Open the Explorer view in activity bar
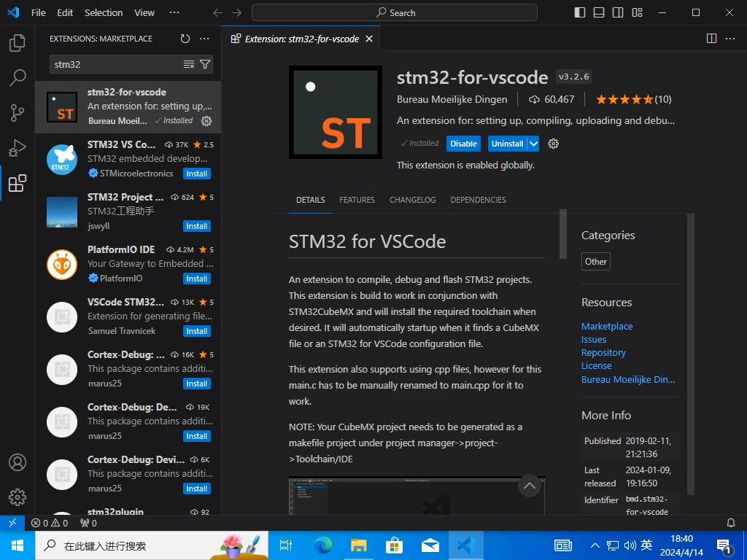747x560 pixels. [x=18, y=43]
